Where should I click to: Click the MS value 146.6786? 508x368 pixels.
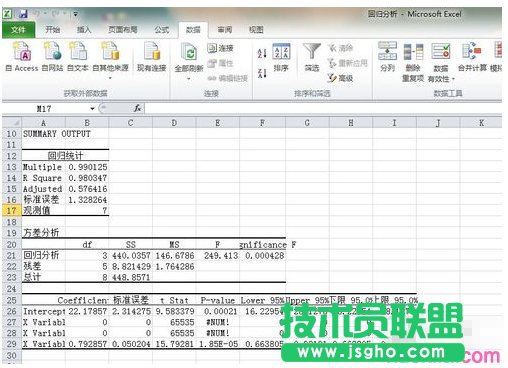pyautogui.click(x=174, y=256)
